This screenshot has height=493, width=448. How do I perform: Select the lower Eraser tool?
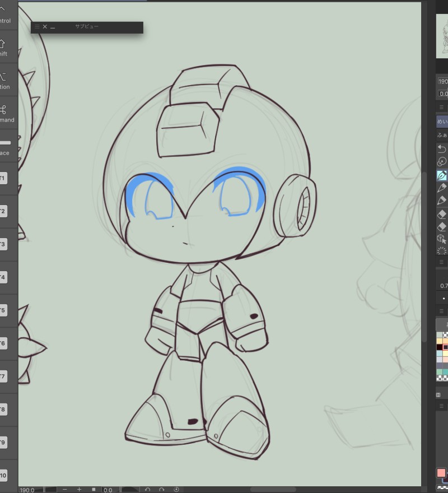point(442,227)
